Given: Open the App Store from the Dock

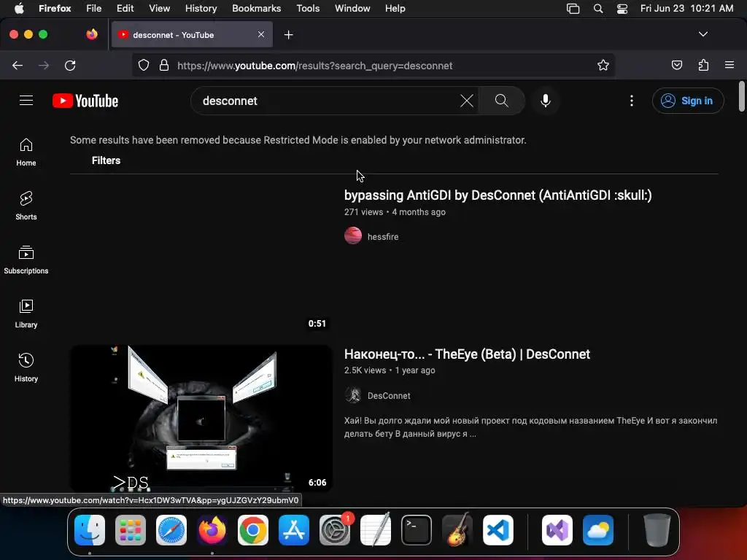Looking at the screenshot, I should pos(294,530).
